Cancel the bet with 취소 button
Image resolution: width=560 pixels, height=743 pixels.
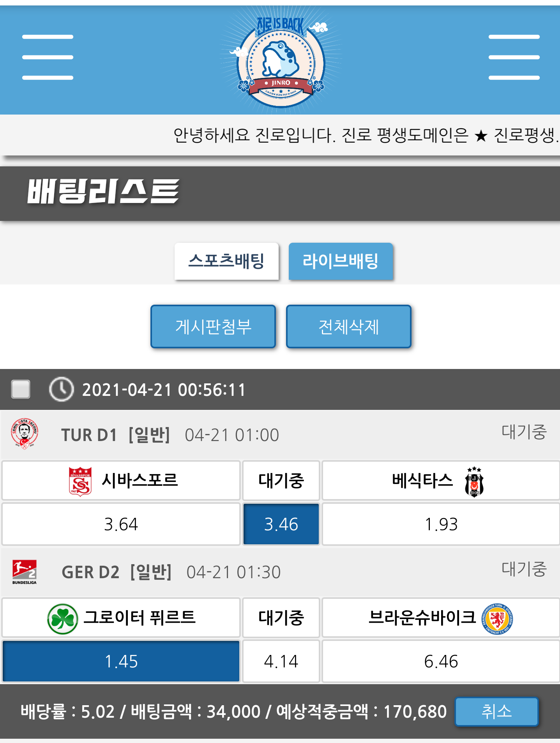pos(496,711)
